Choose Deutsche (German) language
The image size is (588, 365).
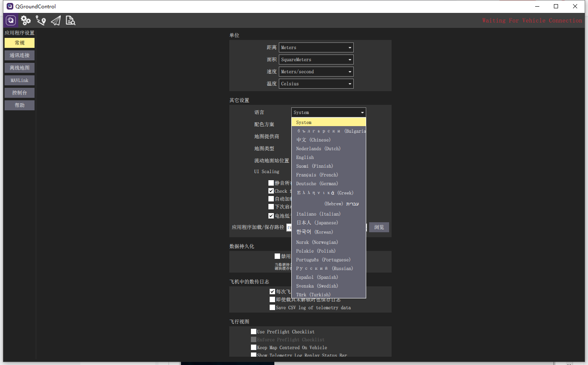pyautogui.click(x=329, y=184)
